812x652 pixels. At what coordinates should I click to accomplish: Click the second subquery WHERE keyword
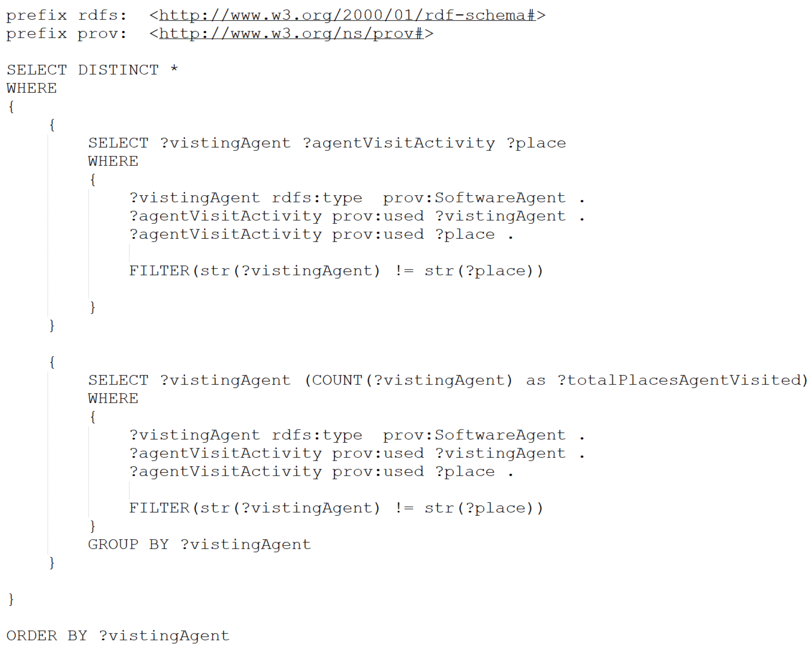click(113, 399)
